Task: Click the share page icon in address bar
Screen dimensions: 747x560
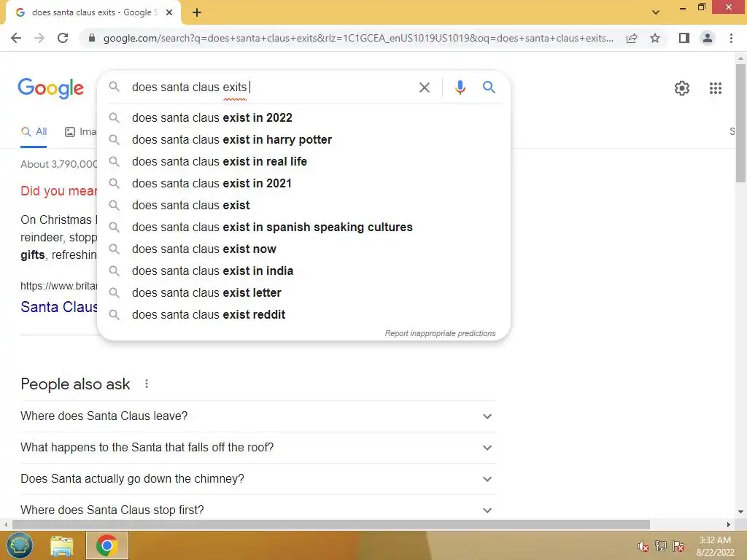Action: point(632,38)
